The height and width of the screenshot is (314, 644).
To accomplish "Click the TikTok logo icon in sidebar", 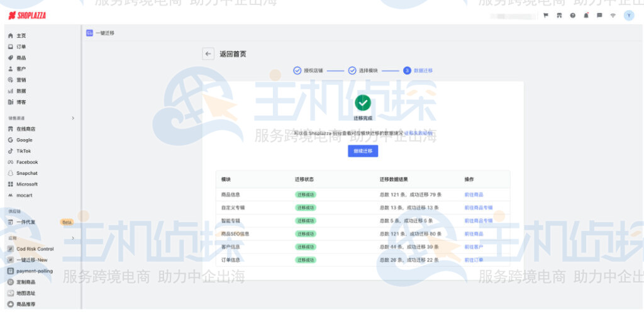I will (x=11, y=151).
